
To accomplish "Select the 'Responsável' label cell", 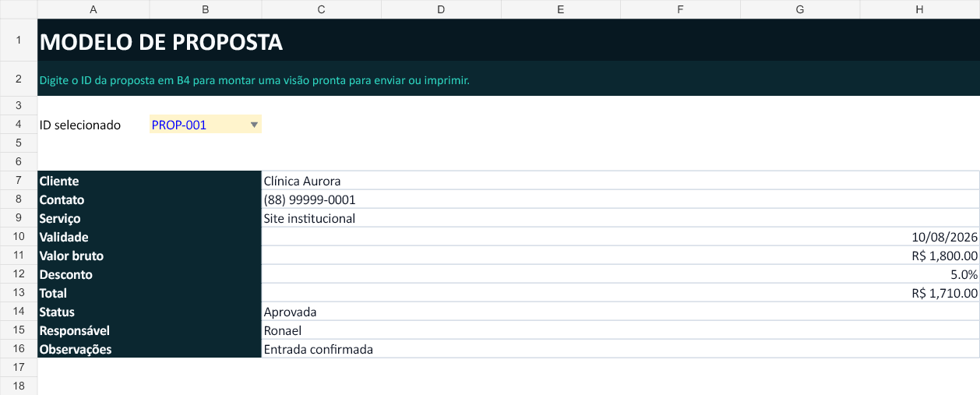I will tap(150, 330).
